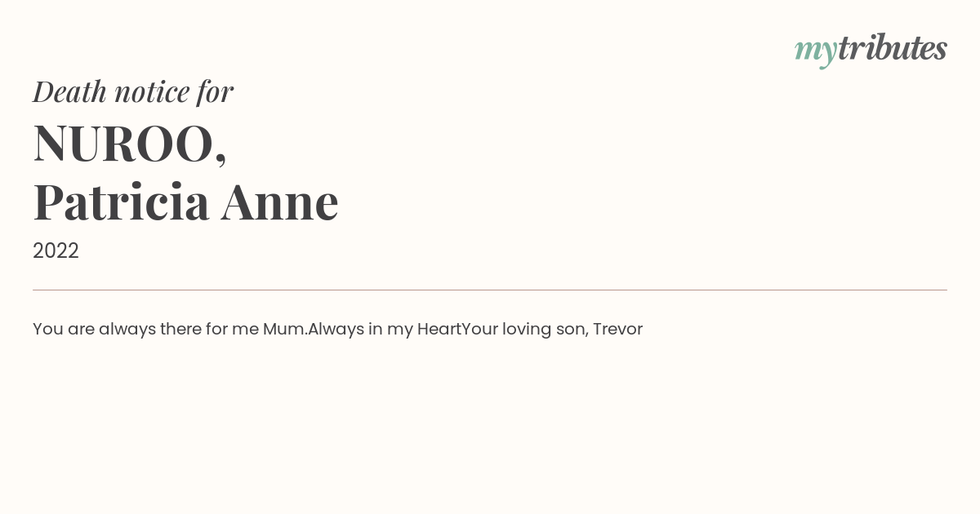The image size is (980, 514).
Task: Click the name Patricia Anne
Action: coord(185,202)
